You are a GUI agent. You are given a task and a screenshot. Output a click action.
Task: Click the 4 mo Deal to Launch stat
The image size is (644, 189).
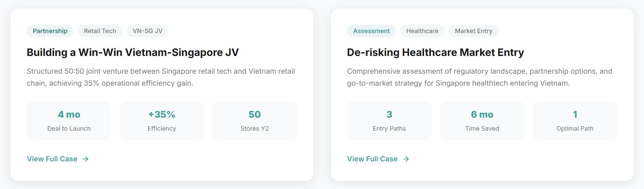coord(69,121)
